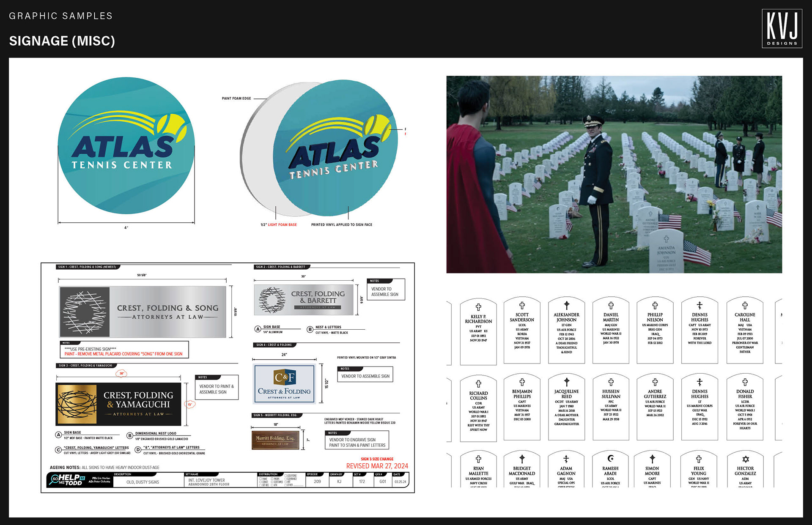Click the Star of David on Hector Gonzalez headstone
Viewport: 812px width, 525px height.
(745, 459)
